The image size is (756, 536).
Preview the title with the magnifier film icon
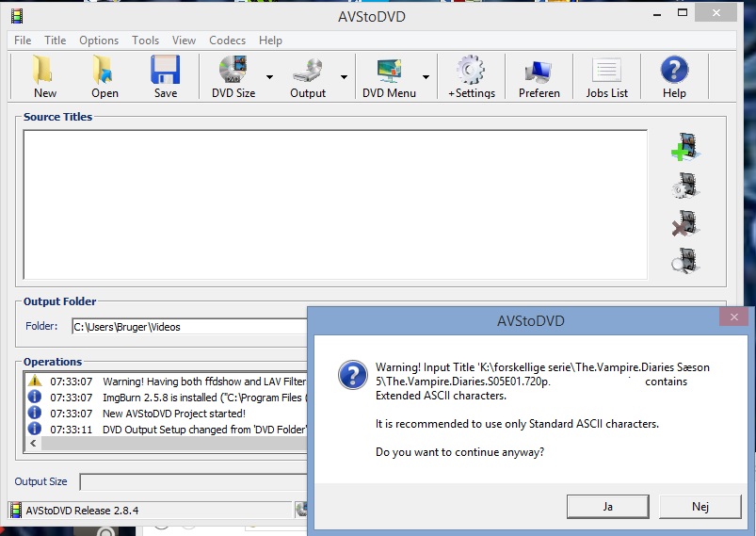click(685, 261)
